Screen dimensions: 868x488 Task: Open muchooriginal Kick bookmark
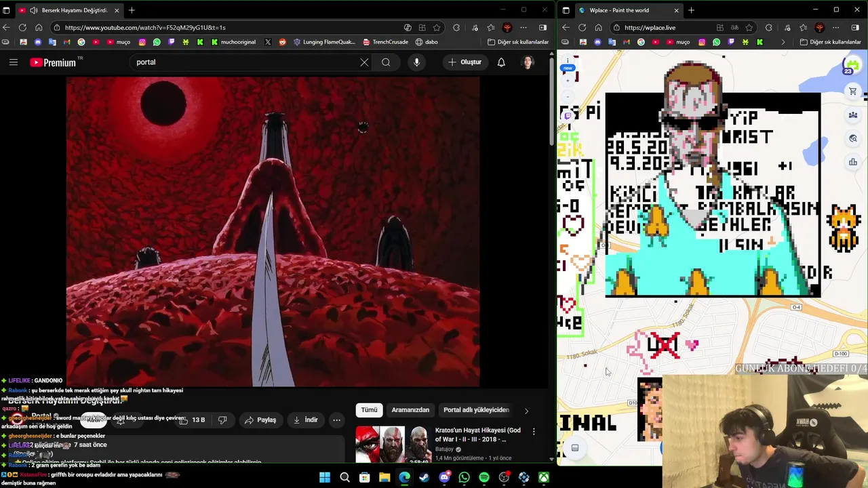coord(233,42)
